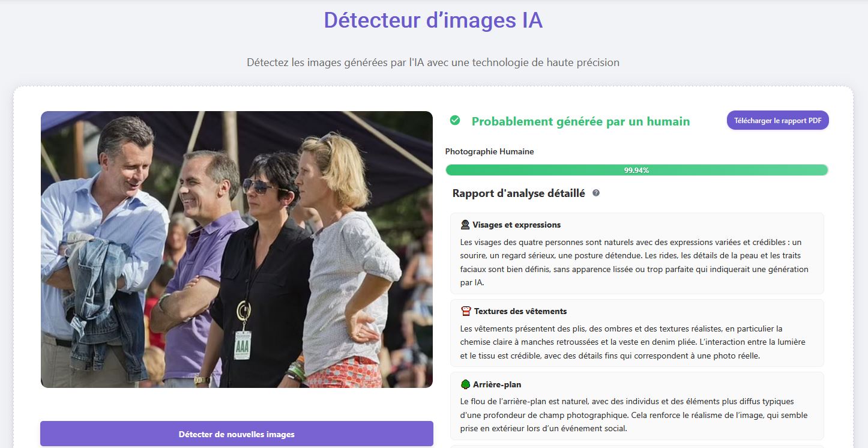868x448 pixels.
Task: Click the shirt emoji beside Textures des vêtements
Action: pos(466,311)
